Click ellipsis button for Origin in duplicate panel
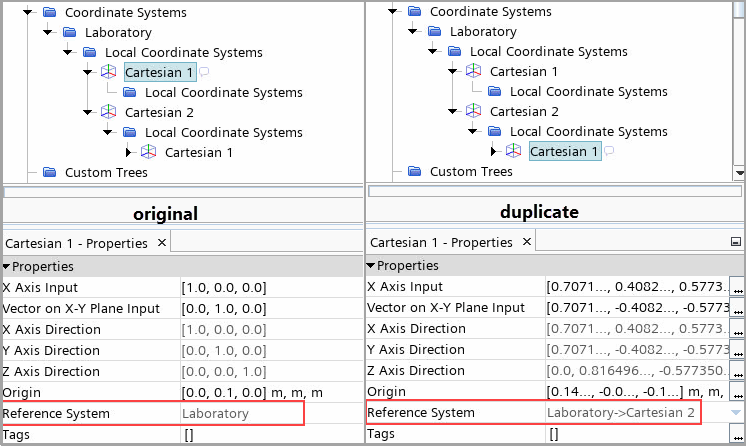 737,392
